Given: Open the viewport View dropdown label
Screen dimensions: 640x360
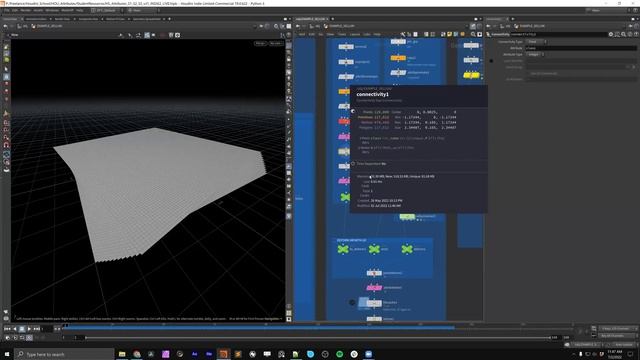Looking at the screenshot, I should tap(15, 35).
